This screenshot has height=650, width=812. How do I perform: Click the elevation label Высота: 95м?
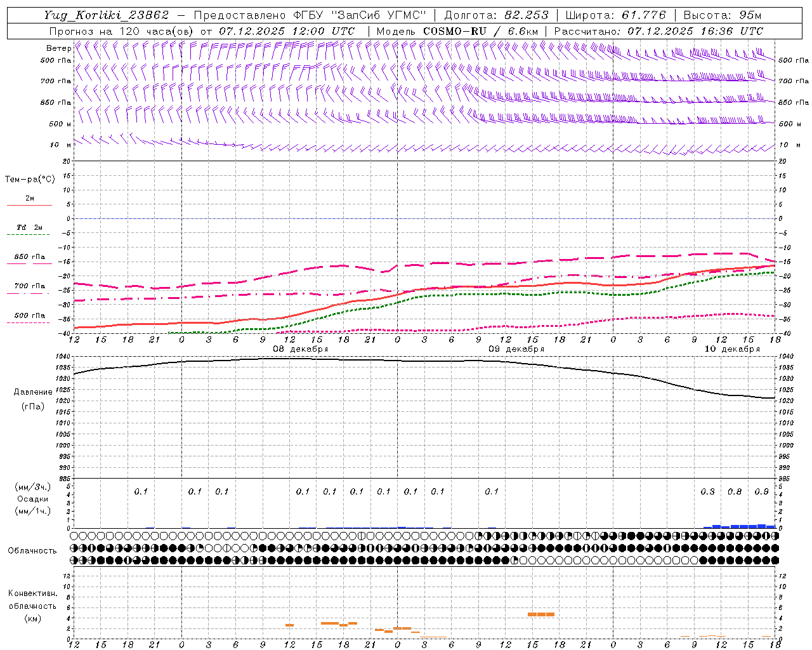click(723, 15)
